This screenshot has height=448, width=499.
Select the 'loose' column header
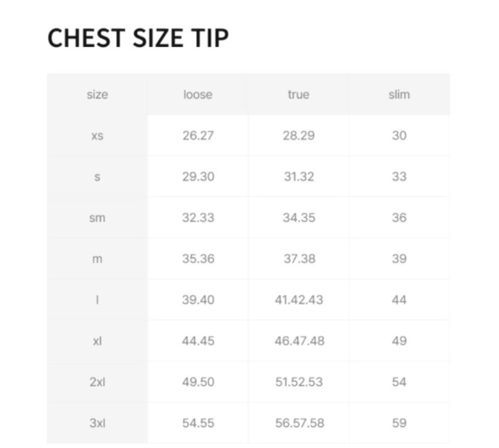click(x=198, y=94)
